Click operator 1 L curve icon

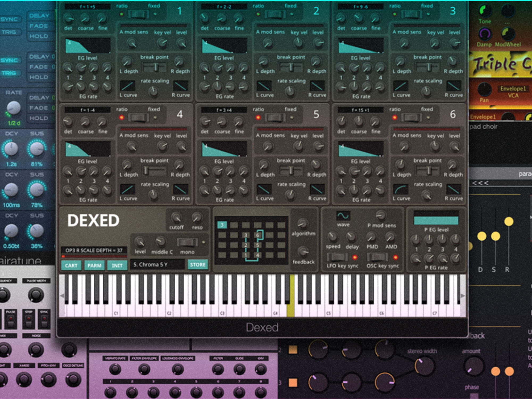127,86
